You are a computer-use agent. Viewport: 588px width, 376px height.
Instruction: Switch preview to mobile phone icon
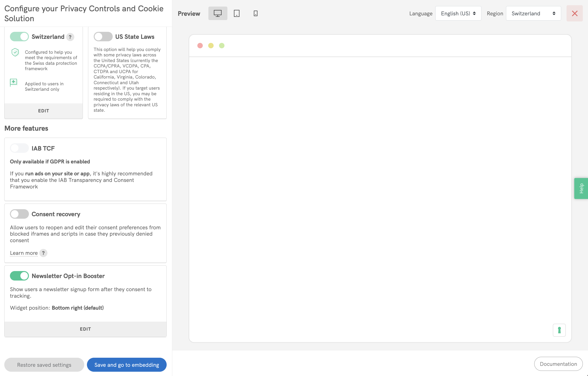pos(256,14)
